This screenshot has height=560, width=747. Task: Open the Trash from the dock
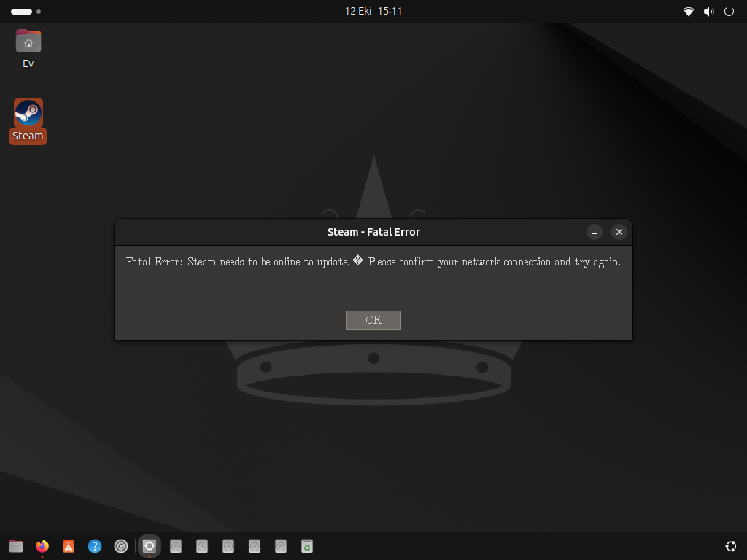(x=307, y=545)
